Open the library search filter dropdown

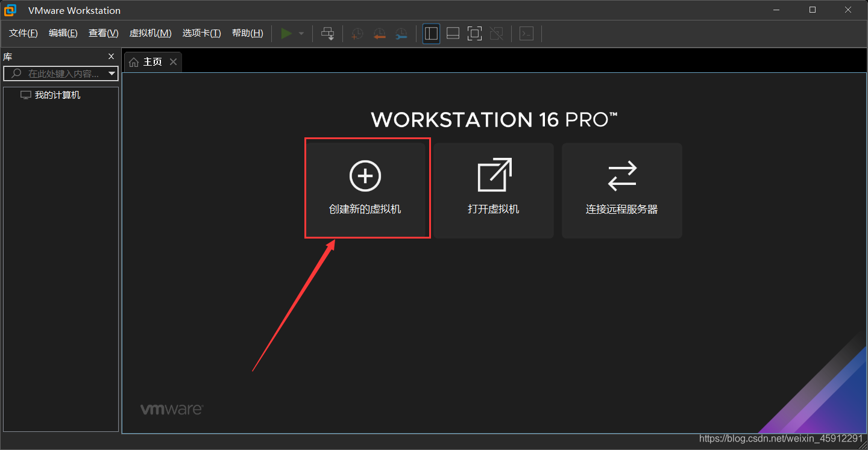[112, 73]
